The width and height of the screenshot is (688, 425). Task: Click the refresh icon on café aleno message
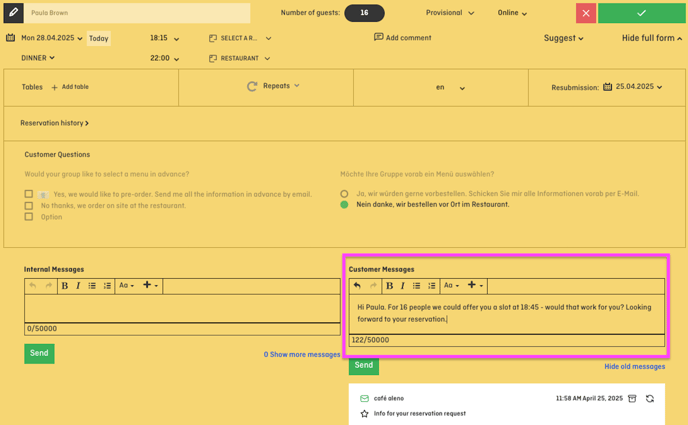pos(650,398)
